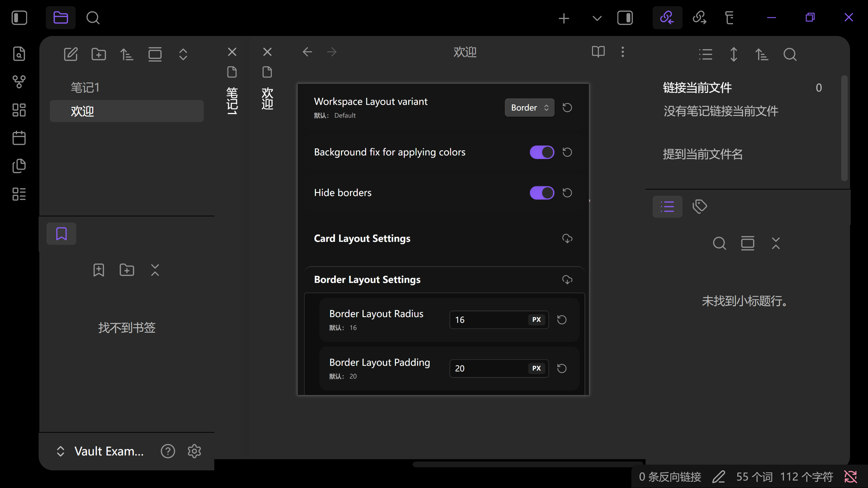Toggle reading view book icon
This screenshot has width=868, height=488.
[x=598, y=52]
